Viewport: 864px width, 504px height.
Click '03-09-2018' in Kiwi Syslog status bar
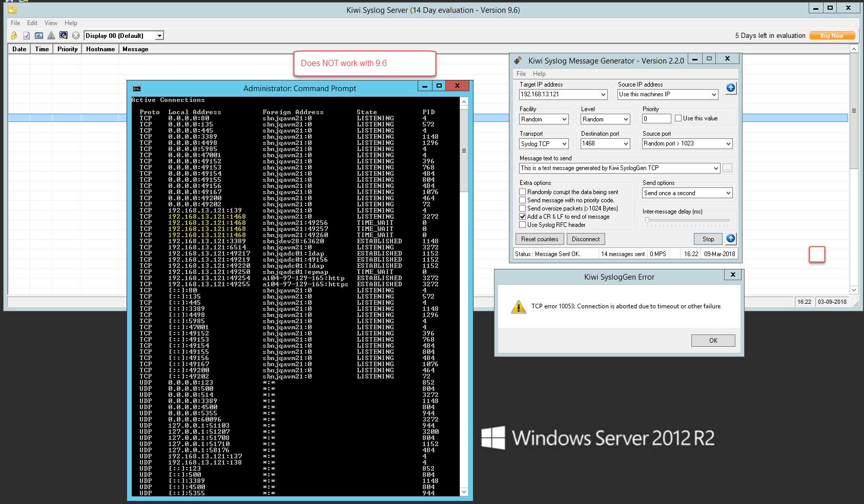coord(832,302)
